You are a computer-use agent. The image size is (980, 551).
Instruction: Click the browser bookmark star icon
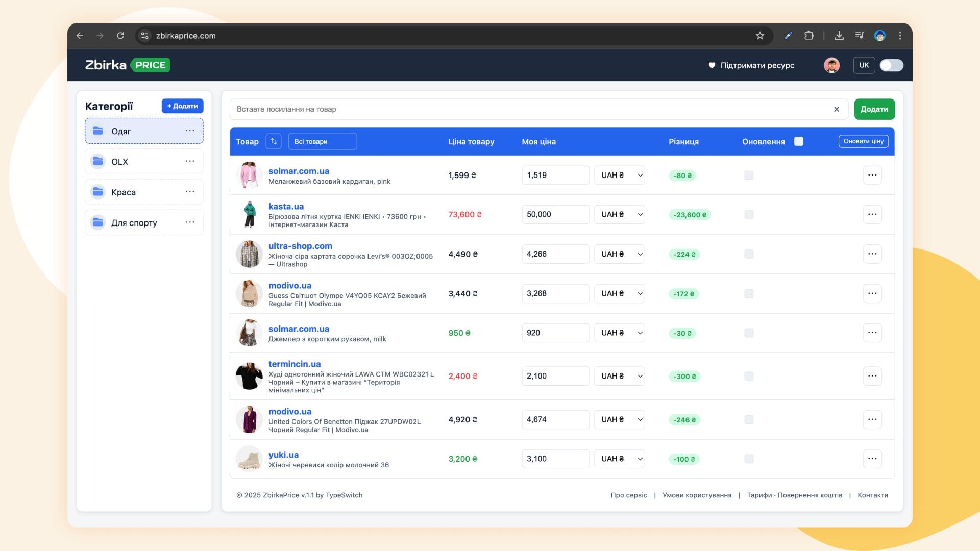click(760, 36)
